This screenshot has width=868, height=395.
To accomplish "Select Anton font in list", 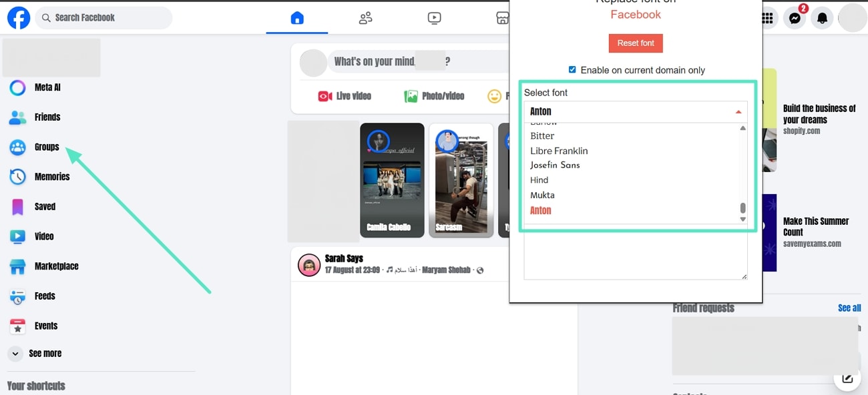I will click(541, 210).
